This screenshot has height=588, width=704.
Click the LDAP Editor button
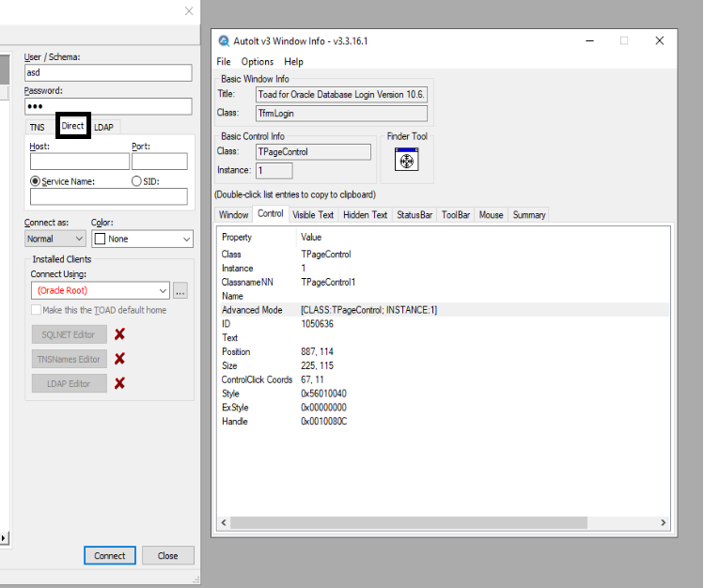coord(70,384)
